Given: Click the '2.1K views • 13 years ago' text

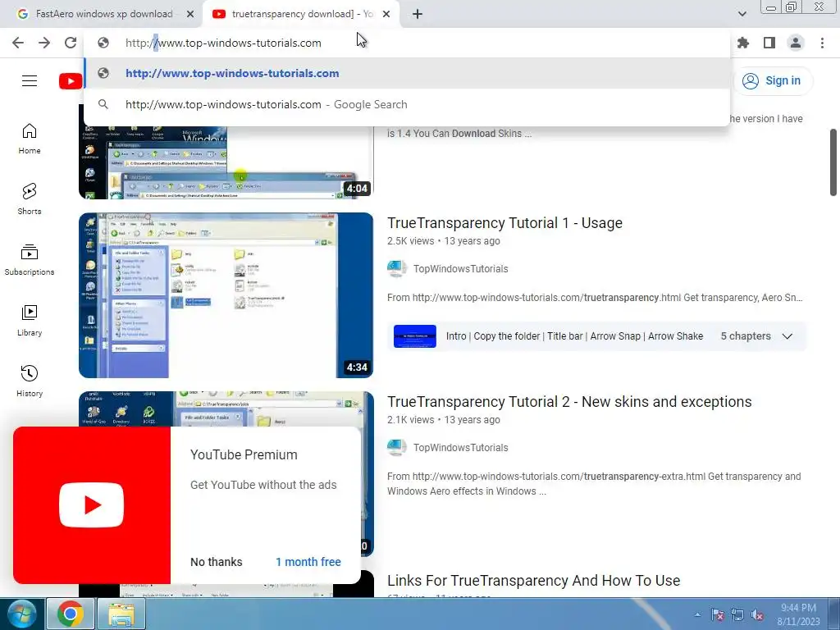Looking at the screenshot, I should pos(444,420).
